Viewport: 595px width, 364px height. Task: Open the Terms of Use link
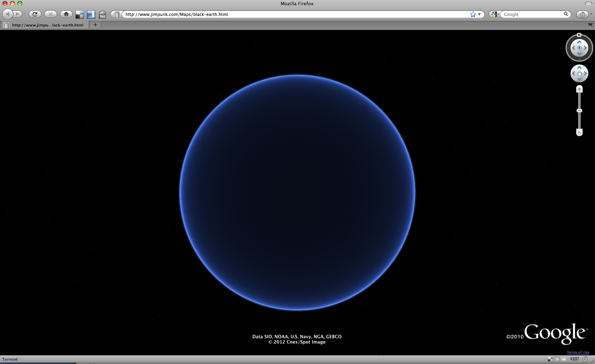(x=578, y=352)
